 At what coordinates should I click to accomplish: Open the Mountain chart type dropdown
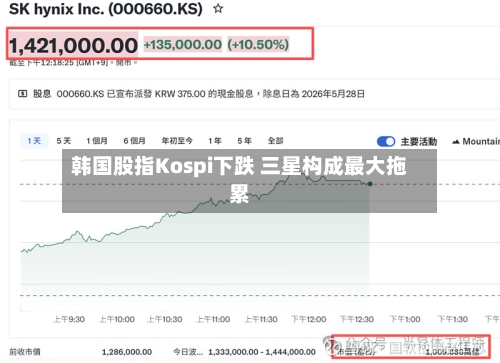pos(476,142)
